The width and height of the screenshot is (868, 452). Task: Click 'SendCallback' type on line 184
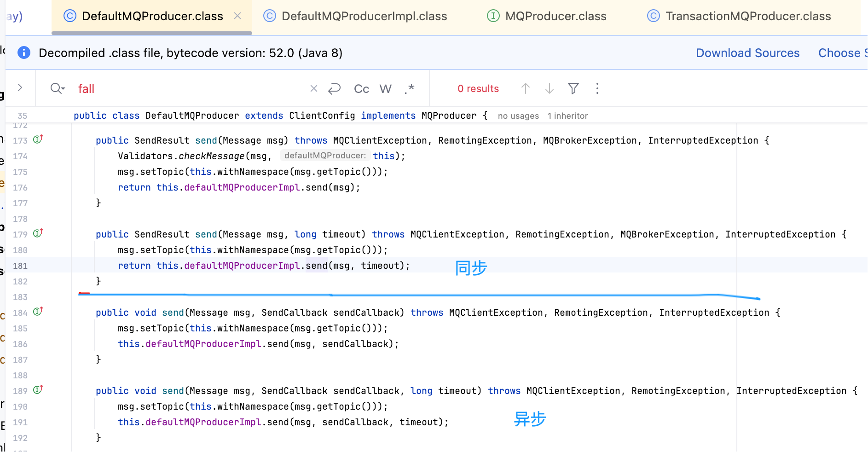click(295, 313)
